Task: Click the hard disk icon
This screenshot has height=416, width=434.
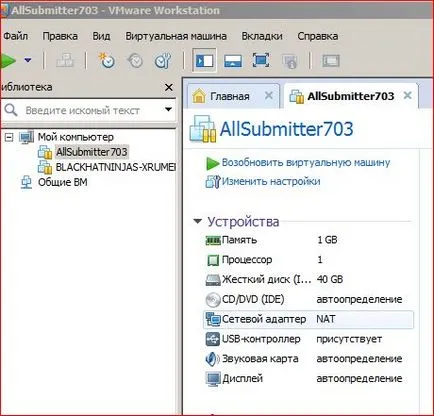Action: coord(213,280)
